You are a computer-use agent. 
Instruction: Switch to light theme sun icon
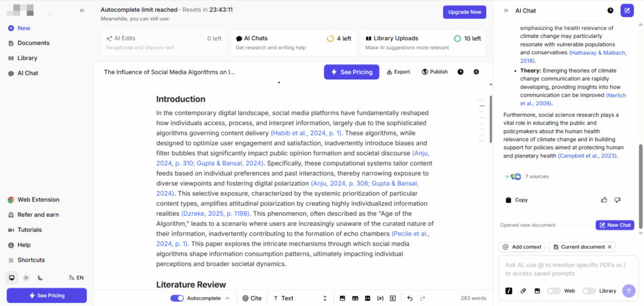26,278
